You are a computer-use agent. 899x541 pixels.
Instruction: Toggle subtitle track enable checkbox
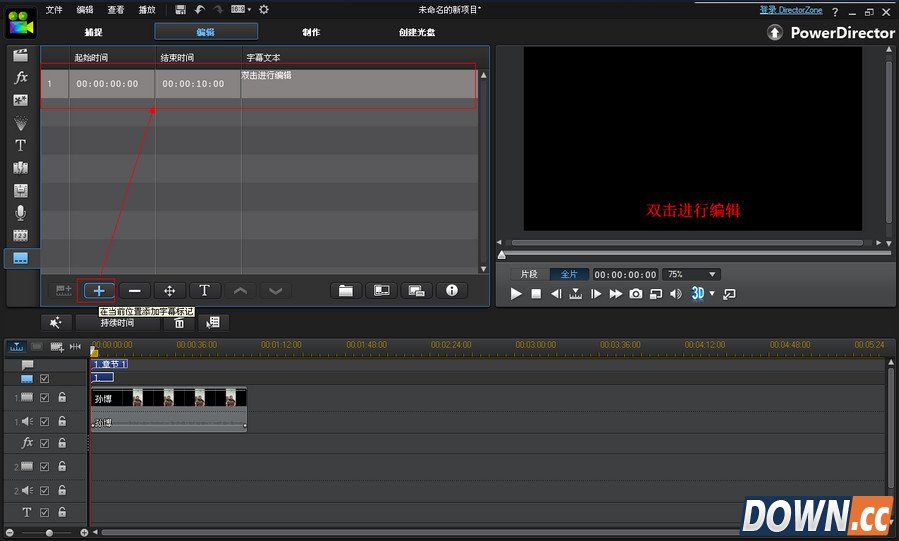pos(45,379)
